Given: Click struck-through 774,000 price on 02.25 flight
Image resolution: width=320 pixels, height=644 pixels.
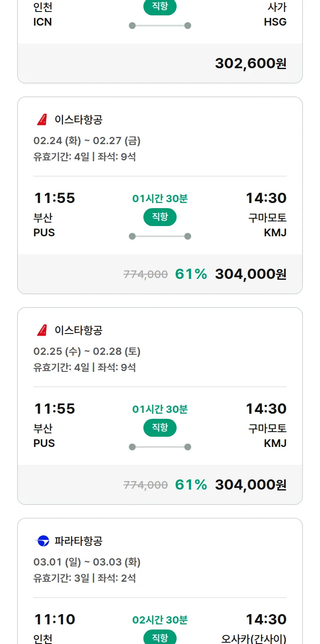Looking at the screenshot, I should click(x=145, y=485).
